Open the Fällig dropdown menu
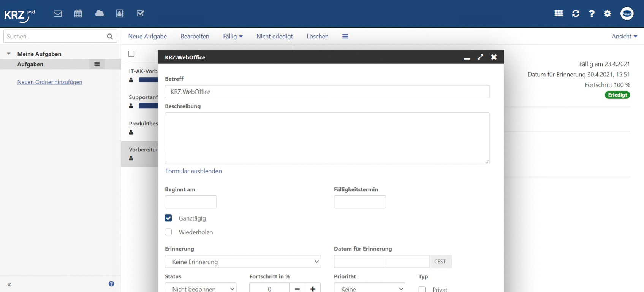This screenshot has width=644, height=292. pos(233,36)
